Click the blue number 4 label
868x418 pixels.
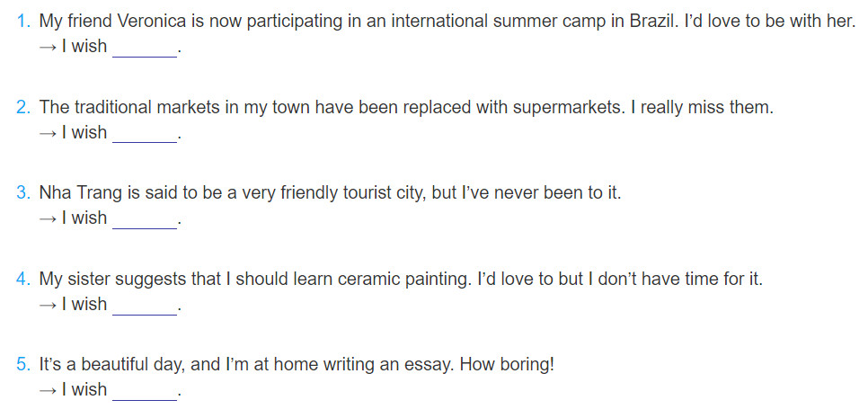pyautogui.click(x=23, y=280)
